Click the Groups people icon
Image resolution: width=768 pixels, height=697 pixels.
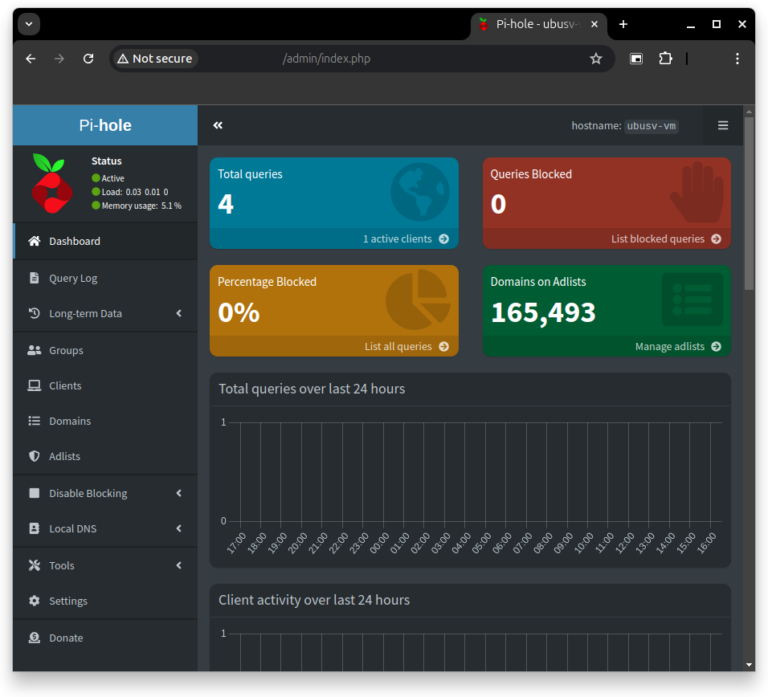click(x=34, y=350)
